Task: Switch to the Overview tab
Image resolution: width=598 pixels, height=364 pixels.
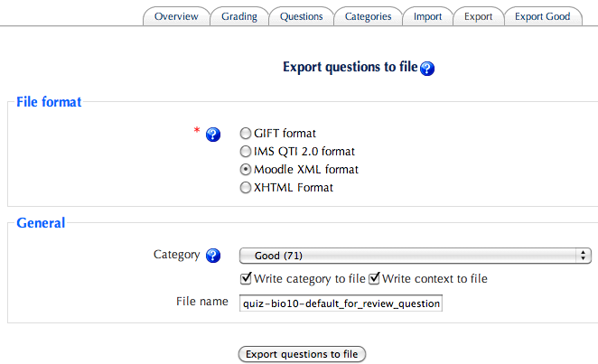Action: click(x=176, y=16)
